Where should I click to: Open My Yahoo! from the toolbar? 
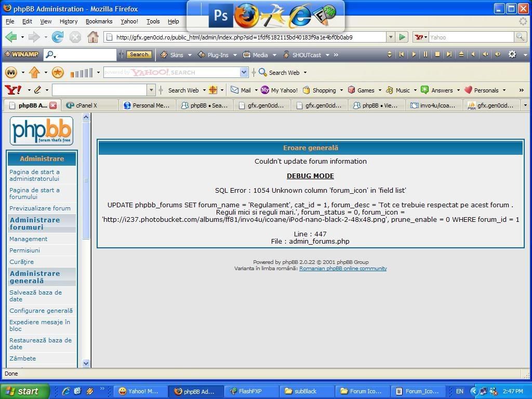click(279, 90)
